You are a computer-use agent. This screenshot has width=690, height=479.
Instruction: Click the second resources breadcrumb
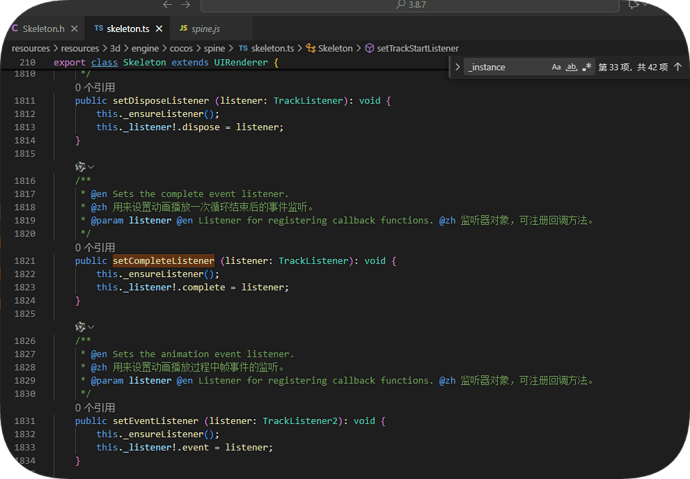coord(80,48)
